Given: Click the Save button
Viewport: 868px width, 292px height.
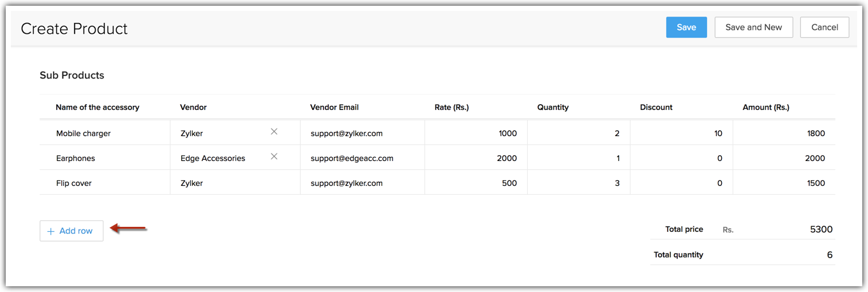Looking at the screenshot, I should pos(686,27).
